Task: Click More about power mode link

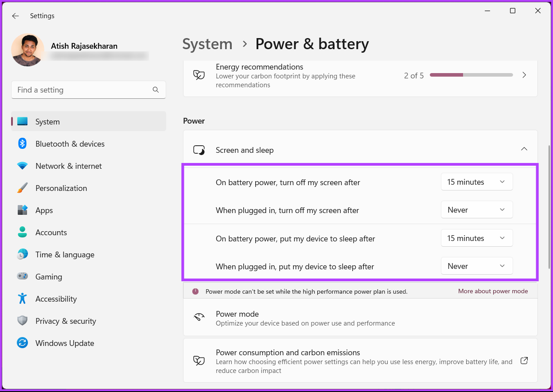Action: click(493, 291)
